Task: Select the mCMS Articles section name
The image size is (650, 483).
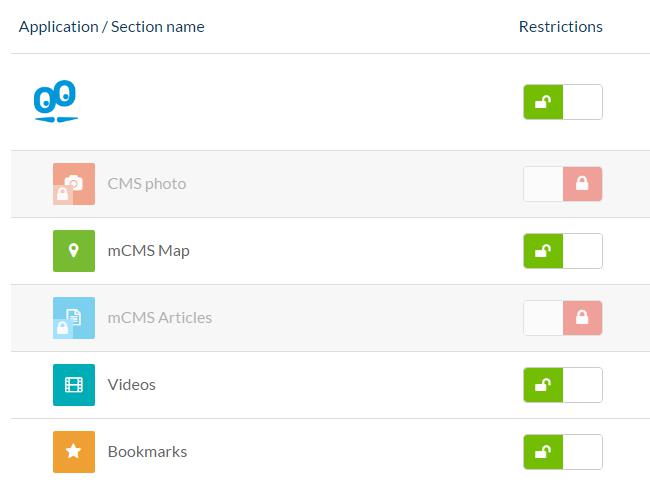Action: [x=160, y=318]
